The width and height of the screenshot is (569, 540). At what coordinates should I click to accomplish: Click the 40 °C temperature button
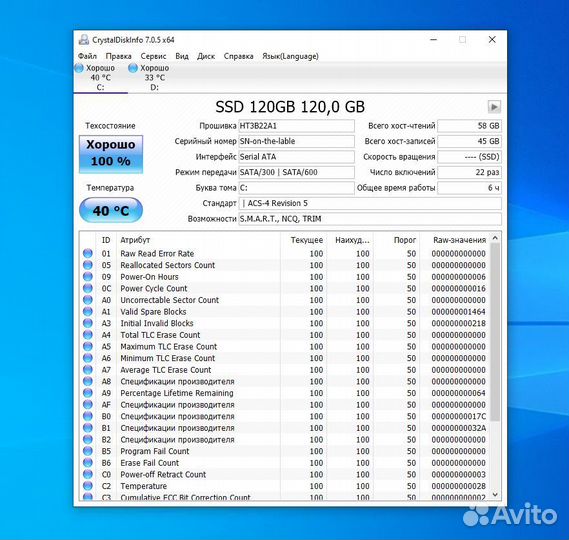(x=111, y=210)
